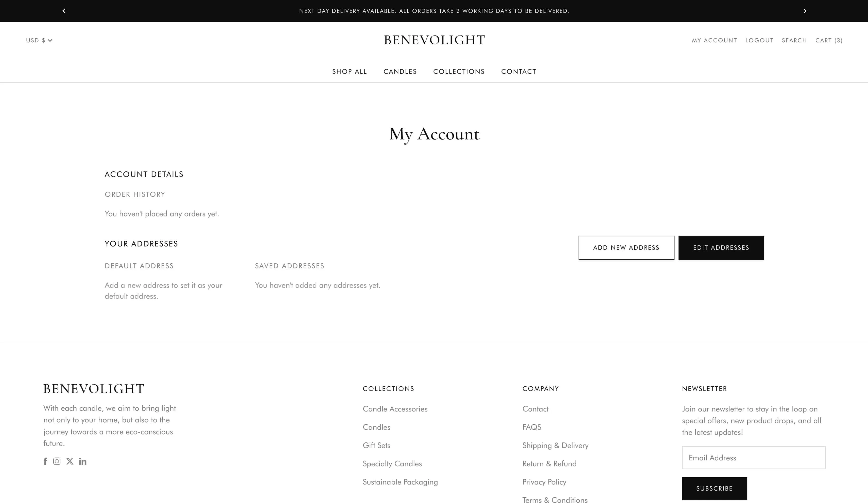
Task: Open Benevolight X (Twitter) icon
Action: coord(70,461)
